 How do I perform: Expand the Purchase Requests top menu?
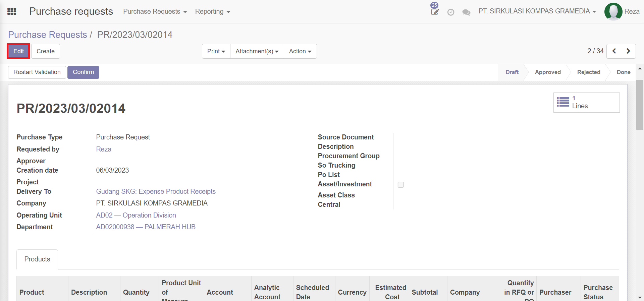pyautogui.click(x=155, y=11)
